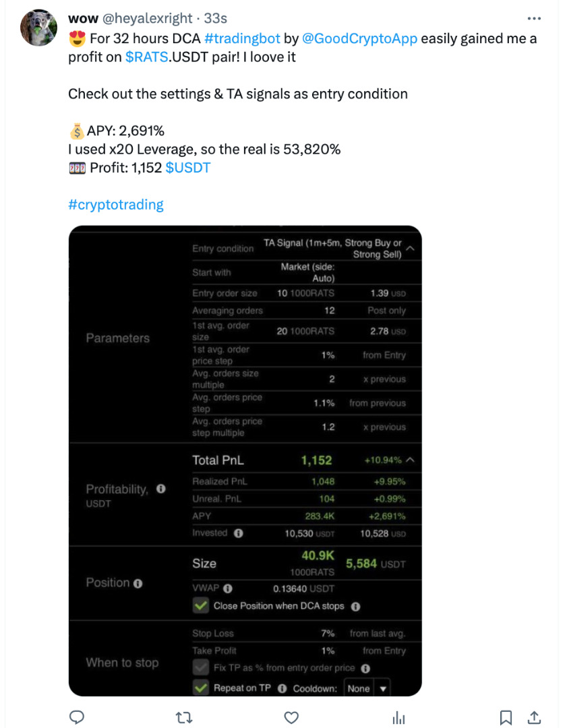Screen dimensions: 569x728
Task: Reply to the tweet
Action: point(77,717)
